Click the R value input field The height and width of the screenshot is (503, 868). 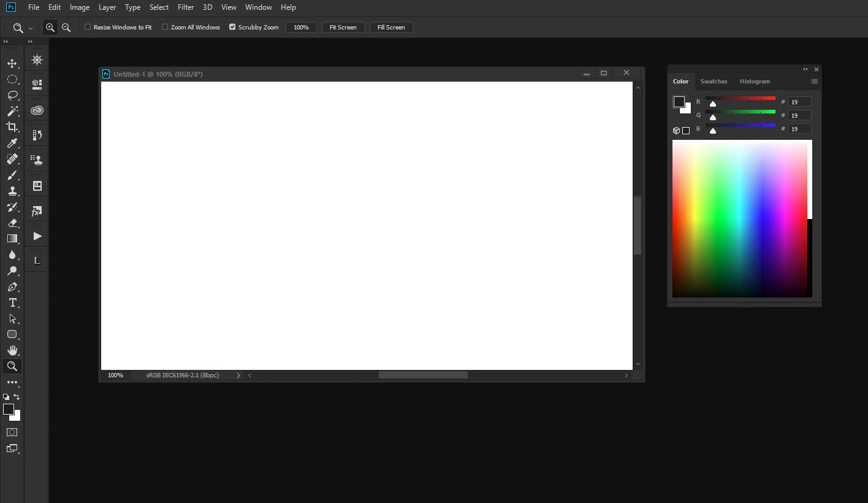pos(799,102)
